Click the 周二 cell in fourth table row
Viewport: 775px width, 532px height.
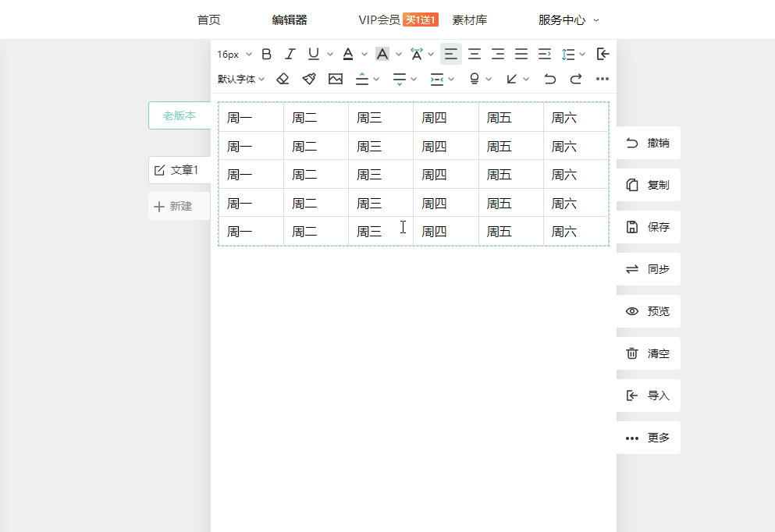pos(316,203)
